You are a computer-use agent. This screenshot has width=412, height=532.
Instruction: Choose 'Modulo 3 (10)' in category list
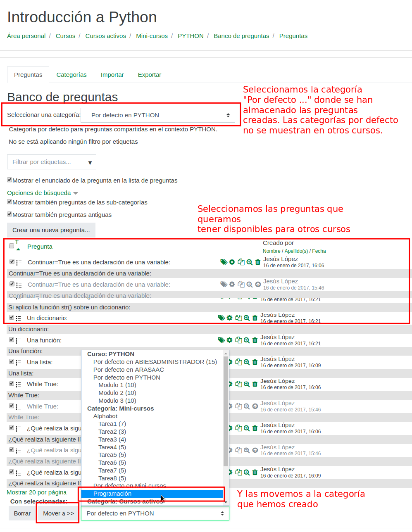(117, 401)
